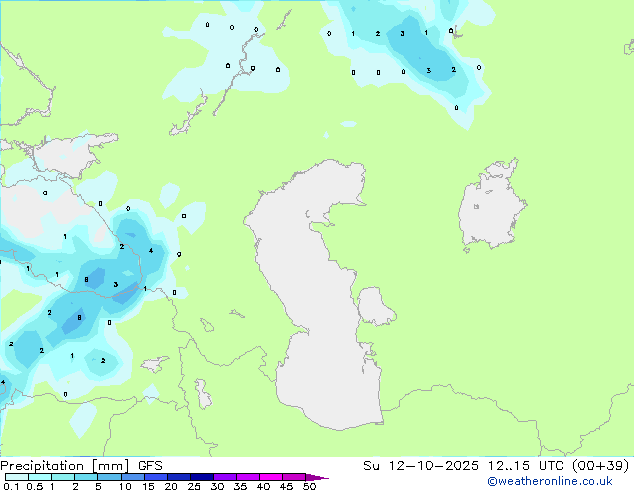Click the 20 legend scale label
The width and height of the screenshot is (634, 490).
point(171,486)
